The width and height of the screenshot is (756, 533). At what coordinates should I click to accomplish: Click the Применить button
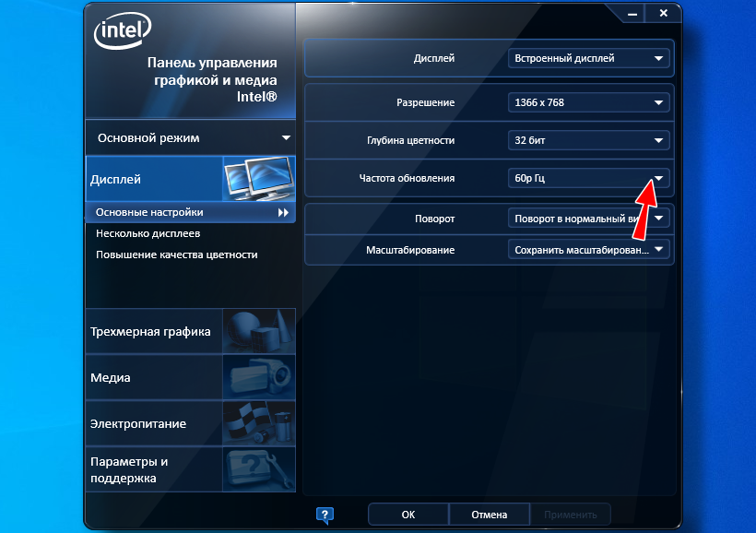click(x=571, y=515)
